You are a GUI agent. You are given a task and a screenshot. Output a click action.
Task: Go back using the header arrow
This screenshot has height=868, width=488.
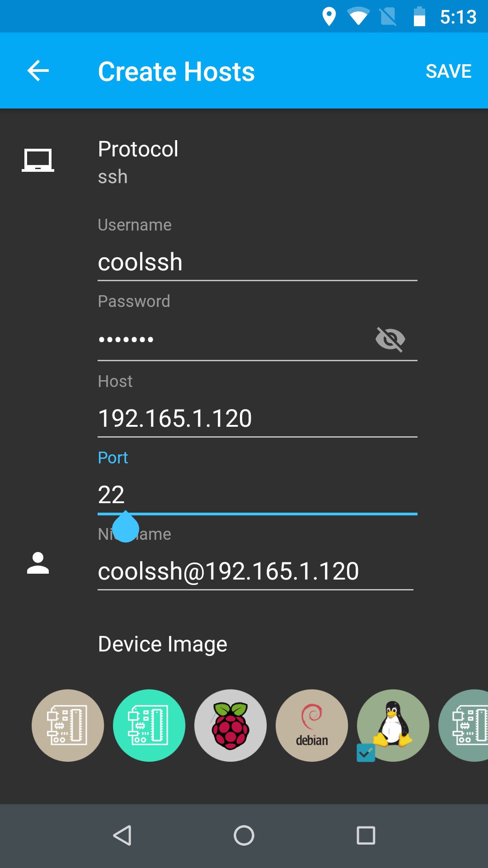point(38,71)
